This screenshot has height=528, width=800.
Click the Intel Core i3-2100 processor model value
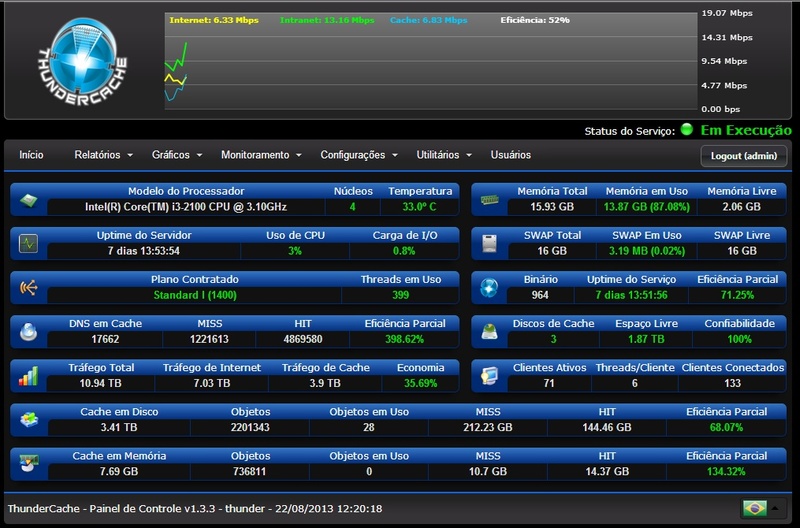pos(186,207)
